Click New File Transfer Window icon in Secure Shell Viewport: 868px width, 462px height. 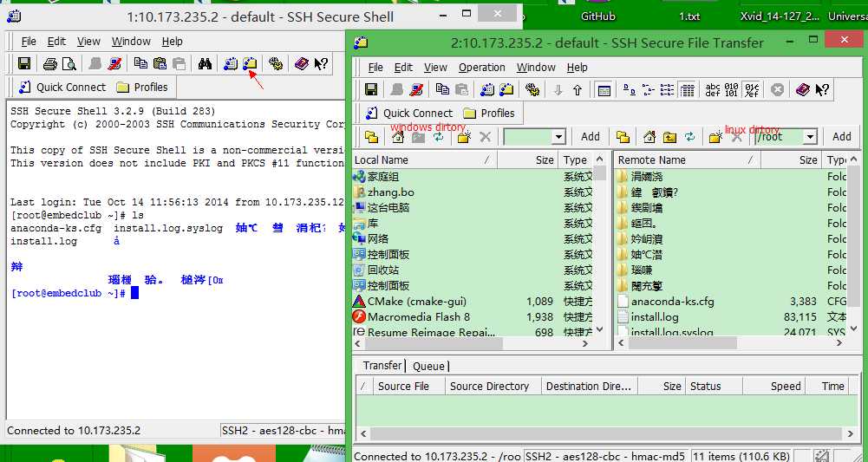250,63
